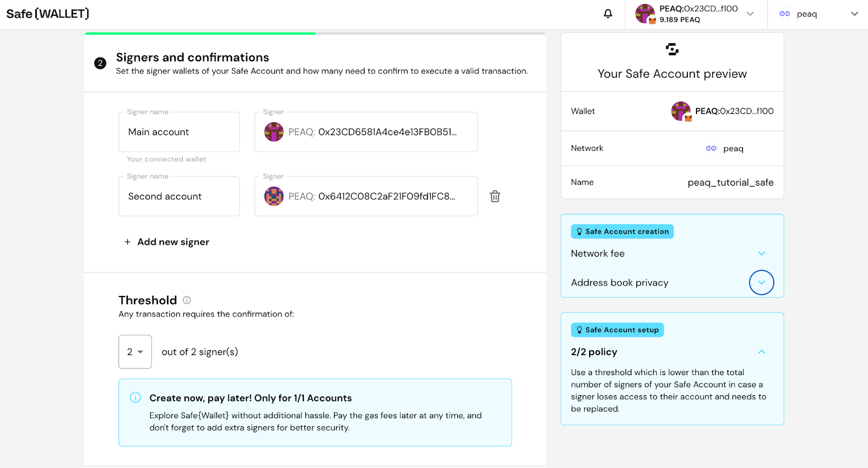Expand the Address book privacy section
The width and height of the screenshot is (868, 468).
[762, 282]
